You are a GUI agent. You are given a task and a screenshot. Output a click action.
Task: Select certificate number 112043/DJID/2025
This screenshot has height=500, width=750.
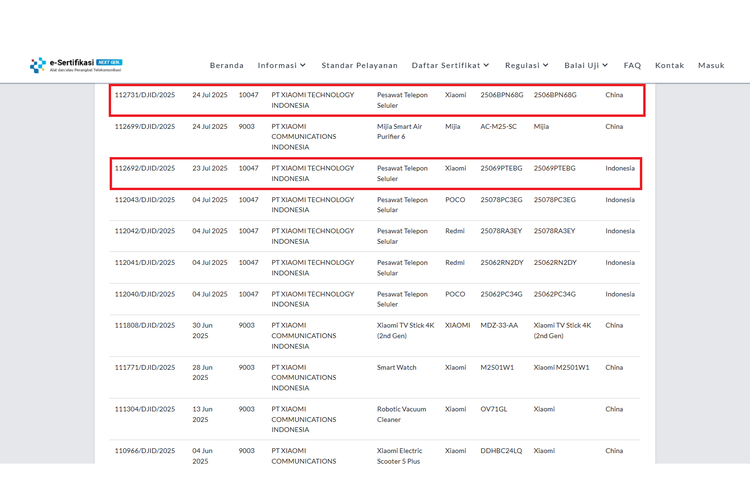click(145, 200)
